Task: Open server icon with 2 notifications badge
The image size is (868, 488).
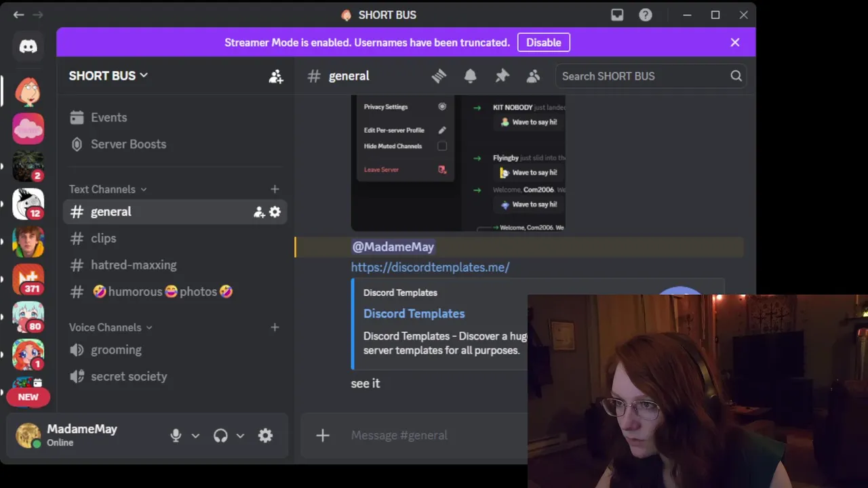Action: pyautogui.click(x=28, y=167)
